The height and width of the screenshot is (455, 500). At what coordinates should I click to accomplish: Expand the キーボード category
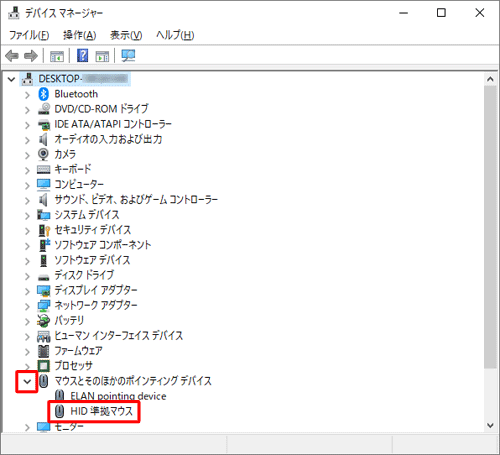point(27,170)
